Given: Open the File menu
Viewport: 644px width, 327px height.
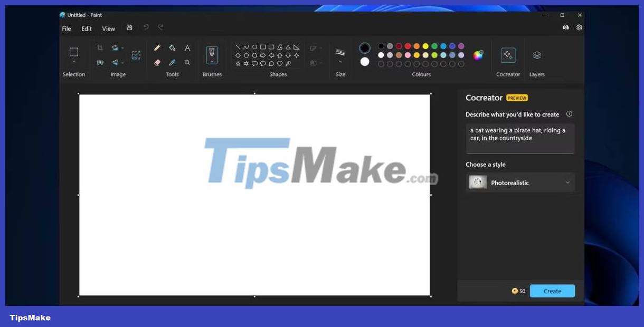Looking at the screenshot, I should pyautogui.click(x=66, y=28).
